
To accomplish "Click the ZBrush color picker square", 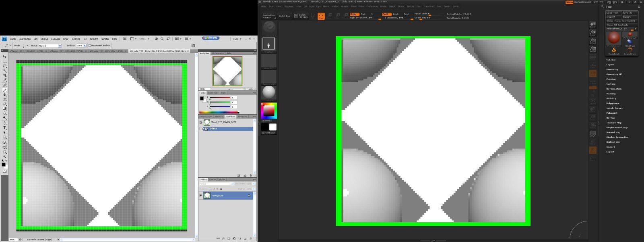I will coord(268,110).
